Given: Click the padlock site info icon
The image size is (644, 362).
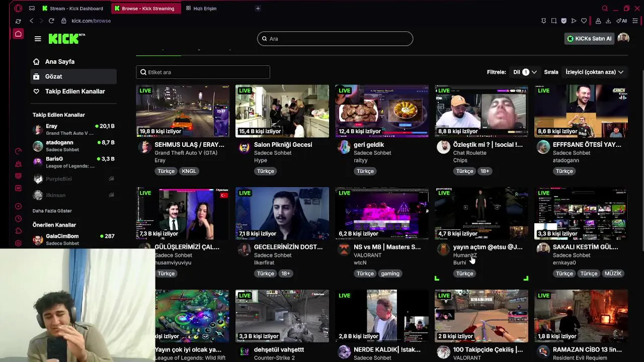Looking at the screenshot, I should (x=63, y=21).
